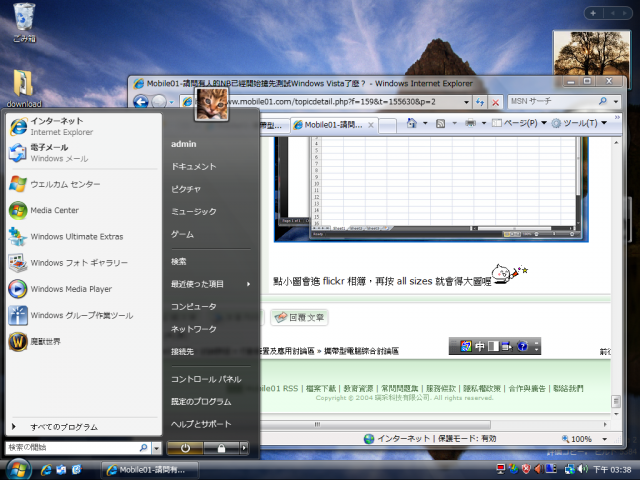The height and width of the screenshot is (480, 640).
Task: Click the IE home toolbar icon
Action: pyautogui.click(x=412, y=123)
